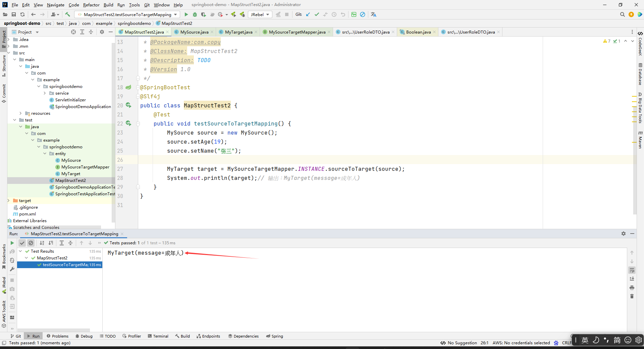Switch to the MySource.java editor tab
The width and height of the screenshot is (644, 349).
point(194,32)
